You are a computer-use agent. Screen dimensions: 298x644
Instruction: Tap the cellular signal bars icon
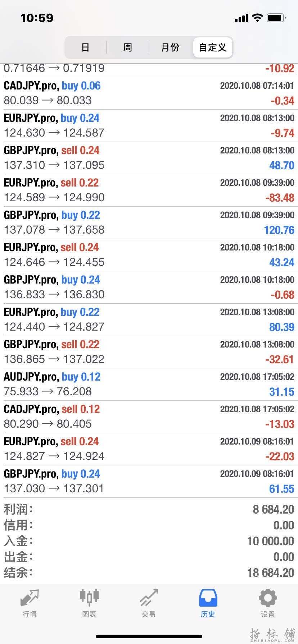(241, 18)
